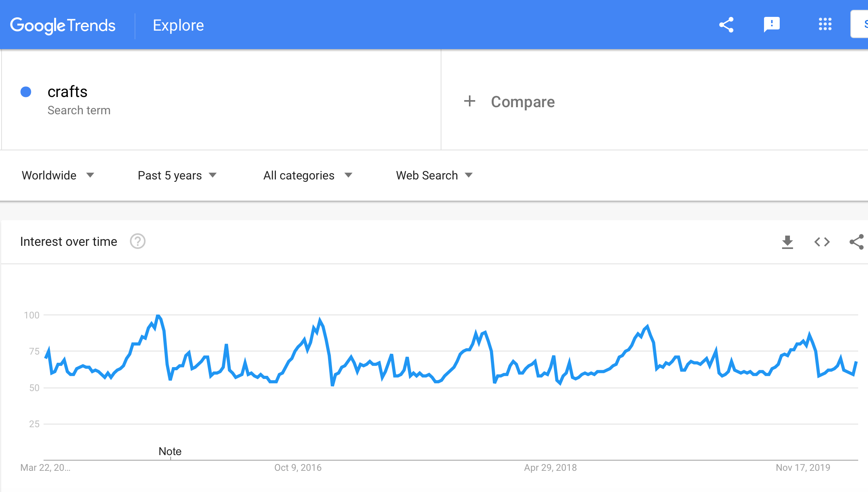The width and height of the screenshot is (868, 492).
Task: Open the Google apps grid
Action: [825, 24]
